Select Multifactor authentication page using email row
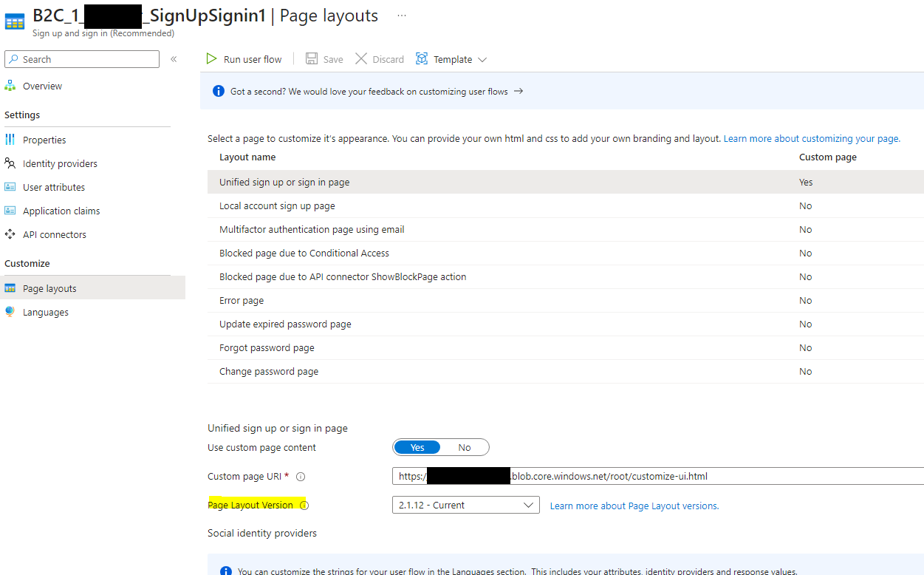Viewport: 924px width, 575px height. tap(565, 229)
